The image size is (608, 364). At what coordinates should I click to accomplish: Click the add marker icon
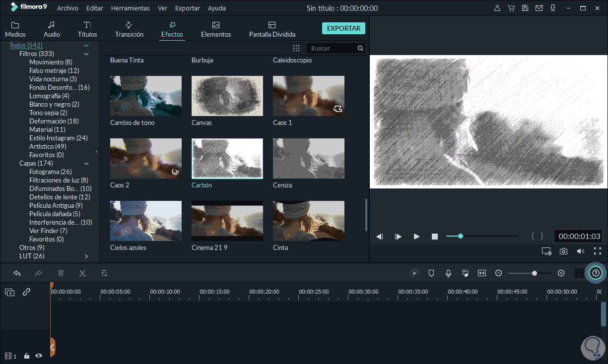pyautogui.click(x=431, y=273)
